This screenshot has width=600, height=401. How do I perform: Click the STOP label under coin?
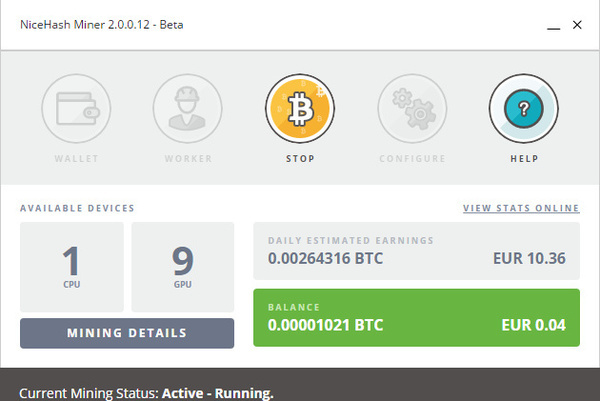coord(300,158)
